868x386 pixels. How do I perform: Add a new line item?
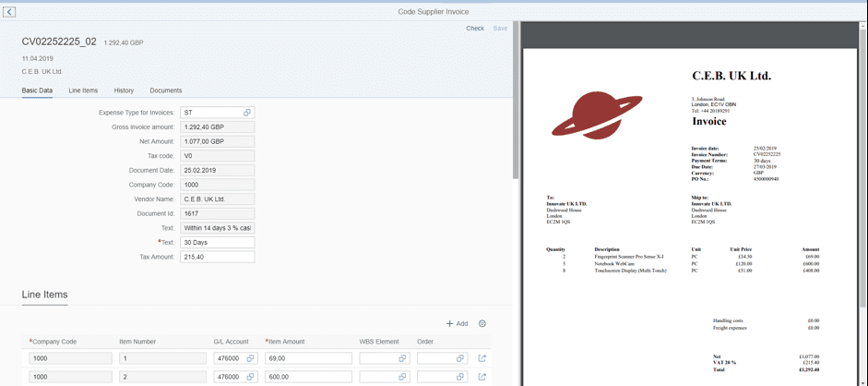(x=458, y=323)
